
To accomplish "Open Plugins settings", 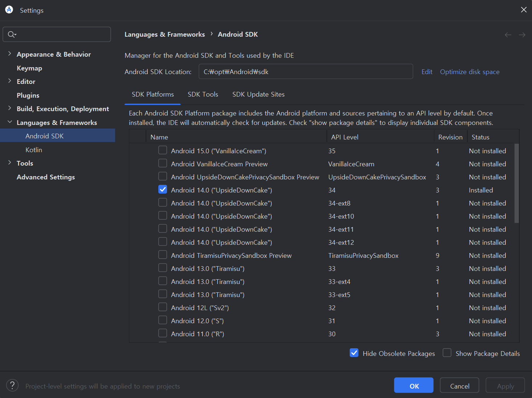I will (28, 96).
